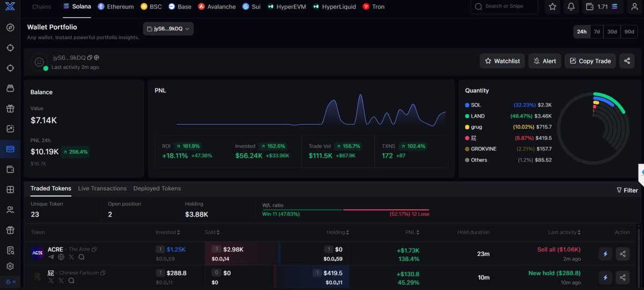Screen dimensions: 644x290
Task: Select the 24h time range
Action: point(582,32)
